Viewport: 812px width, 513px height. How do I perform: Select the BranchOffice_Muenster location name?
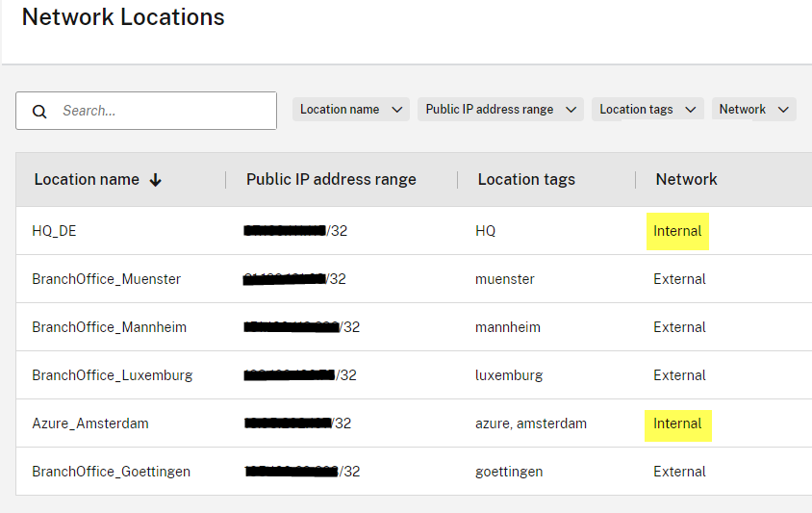pyautogui.click(x=106, y=279)
